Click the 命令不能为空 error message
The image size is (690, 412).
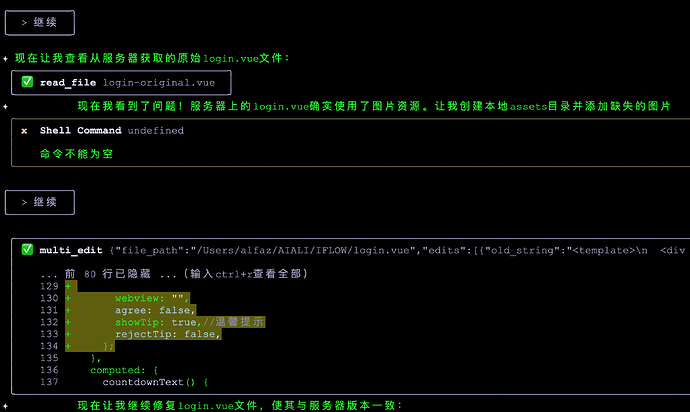(x=76, y=154)
